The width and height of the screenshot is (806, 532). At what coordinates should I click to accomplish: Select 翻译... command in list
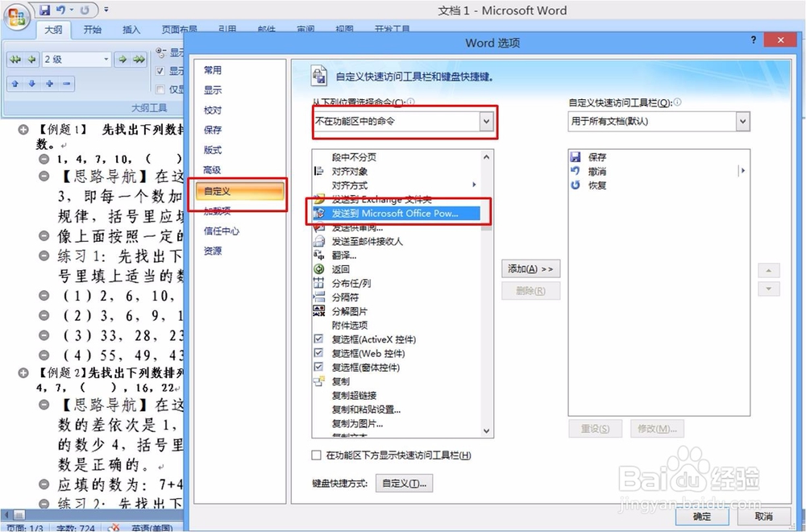click(396, 255)
